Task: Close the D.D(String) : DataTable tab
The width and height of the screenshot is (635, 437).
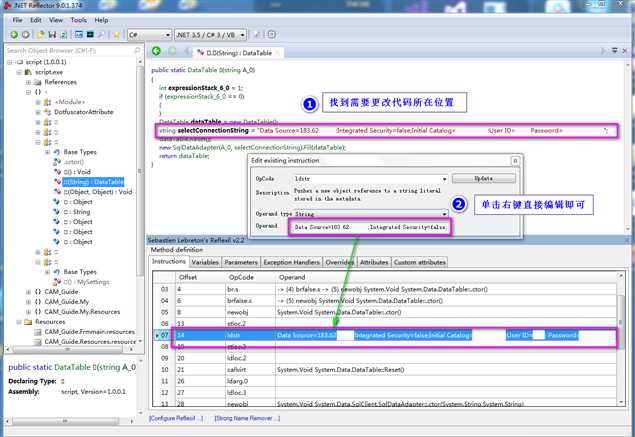Action: 278,53
